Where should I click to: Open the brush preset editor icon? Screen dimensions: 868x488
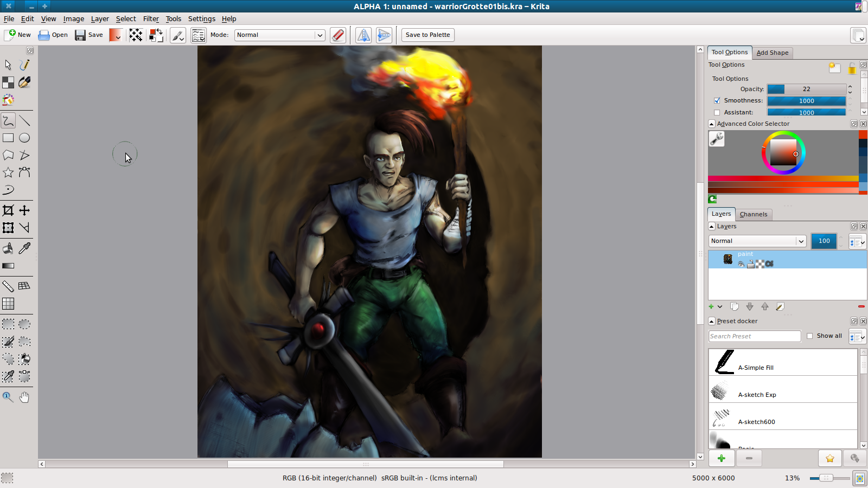[x=178, y=35]
